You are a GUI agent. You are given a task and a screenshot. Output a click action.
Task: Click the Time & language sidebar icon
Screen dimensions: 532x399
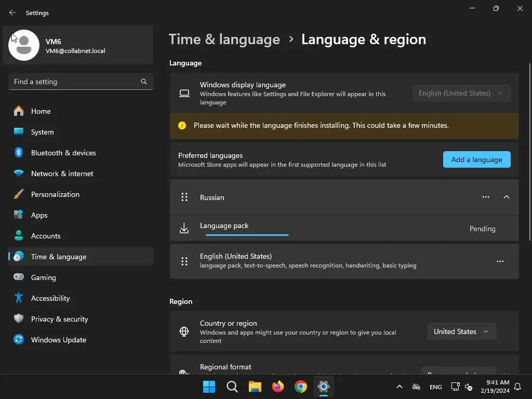19,257
